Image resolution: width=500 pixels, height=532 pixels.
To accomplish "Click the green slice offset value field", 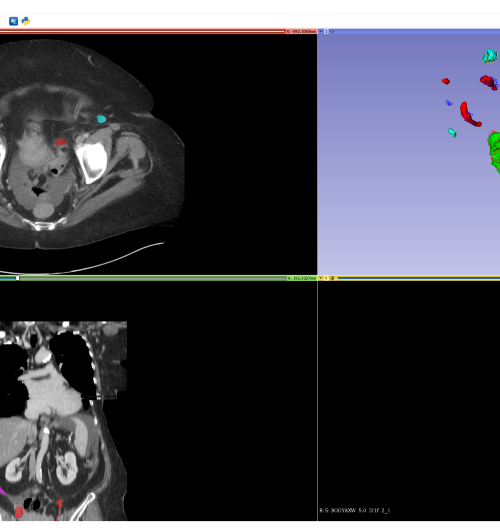I will pos(301,278).
